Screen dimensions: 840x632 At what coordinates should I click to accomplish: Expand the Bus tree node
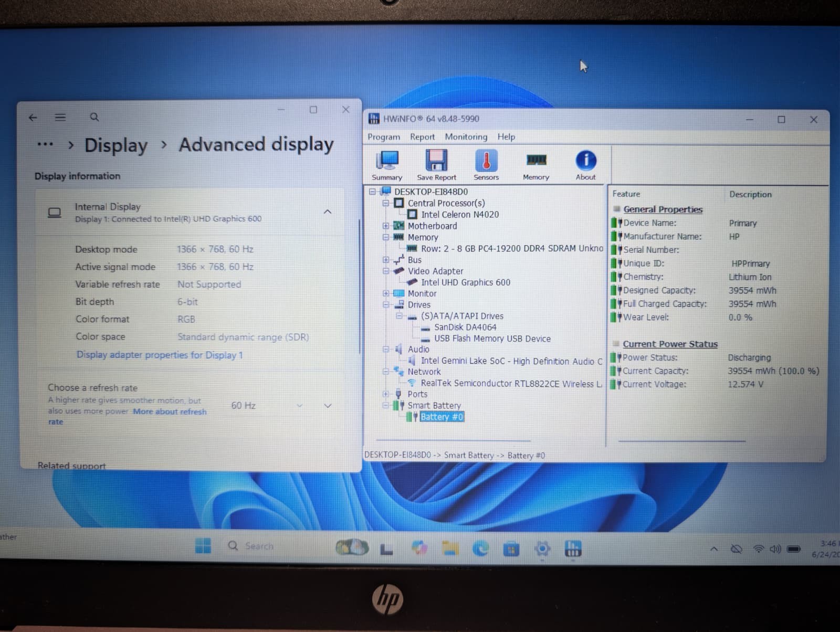pyautogui.click(x=386, y=260)
